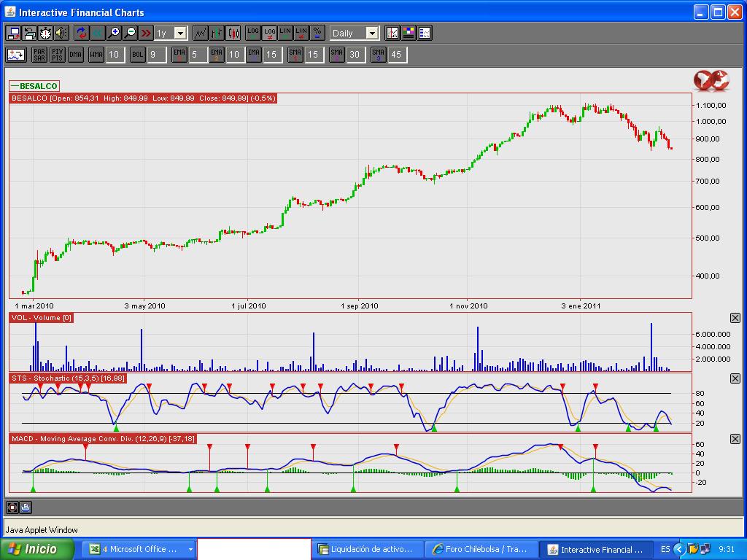Expand the Microsoft Office taskbar group arrow
This screenshot has height=560, width=747.
(x=190, y=549)
